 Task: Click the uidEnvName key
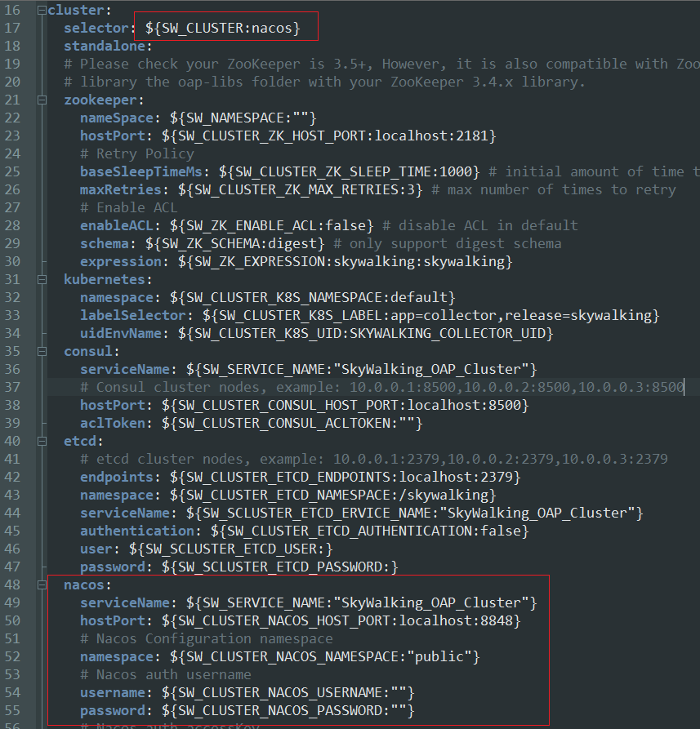[121, 333]
